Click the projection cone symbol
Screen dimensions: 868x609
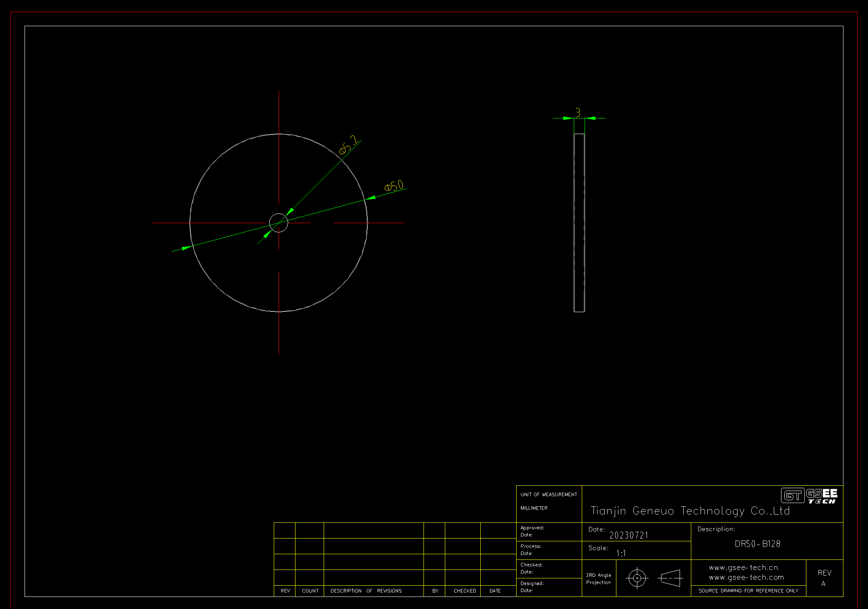tap(671, 578)
